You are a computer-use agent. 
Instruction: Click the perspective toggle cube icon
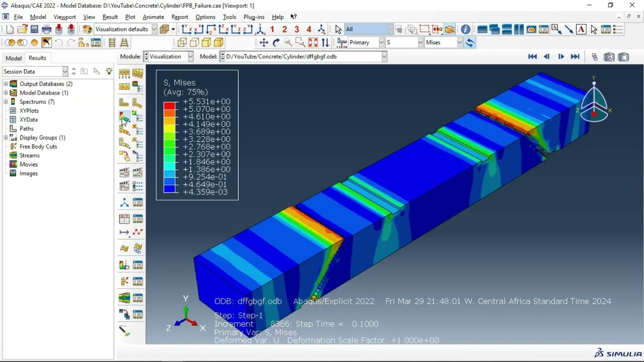164,29
